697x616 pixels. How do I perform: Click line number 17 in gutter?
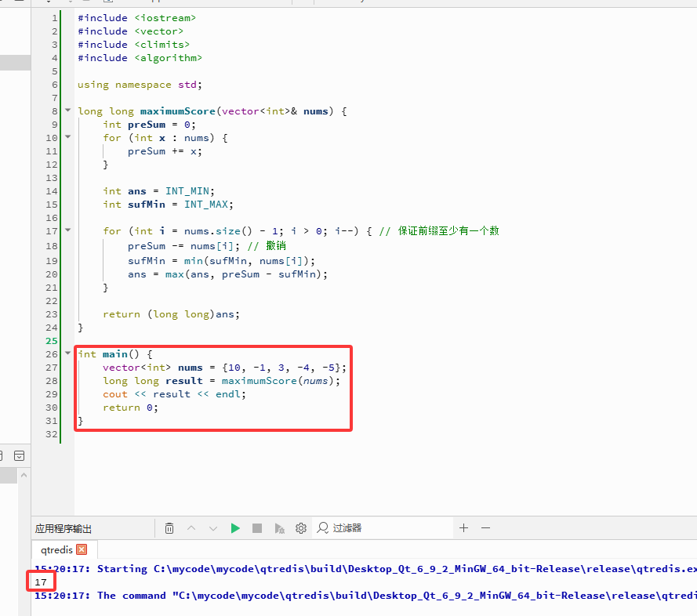(x=52, y=231)
